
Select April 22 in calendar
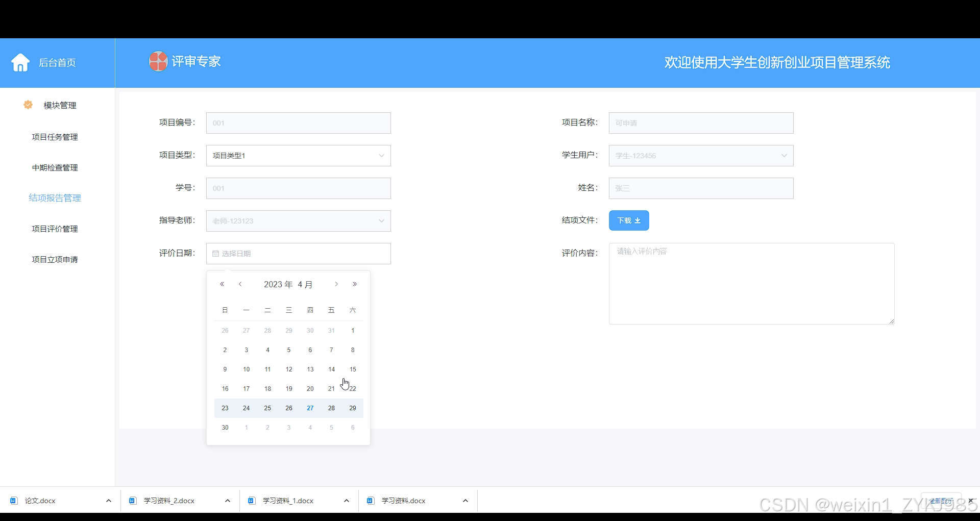click(353, 389)
